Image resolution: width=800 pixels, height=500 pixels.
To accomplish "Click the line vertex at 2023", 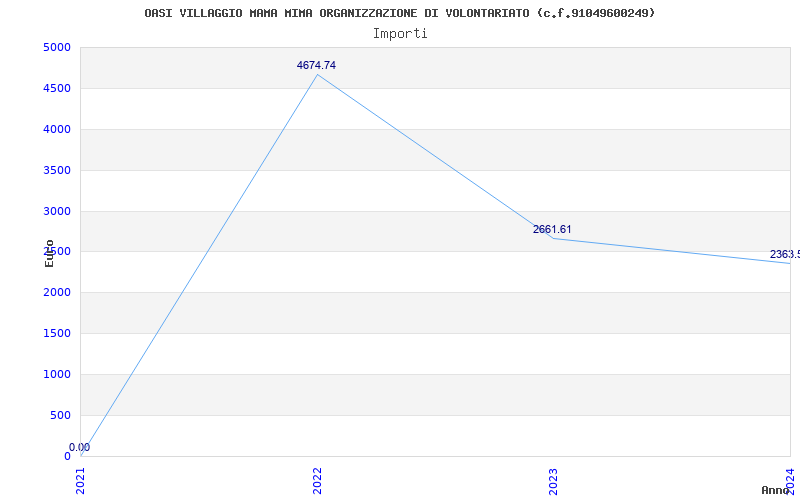I will click(554, 238).
